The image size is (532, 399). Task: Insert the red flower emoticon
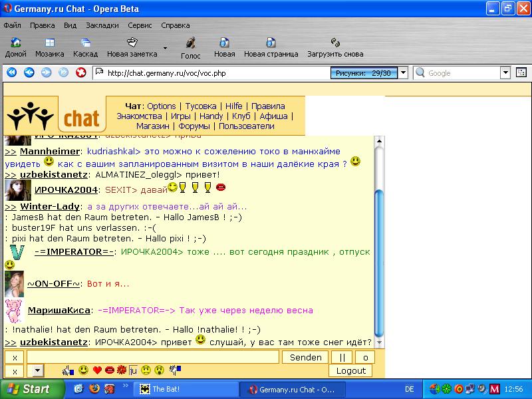[x=122, y=370]
